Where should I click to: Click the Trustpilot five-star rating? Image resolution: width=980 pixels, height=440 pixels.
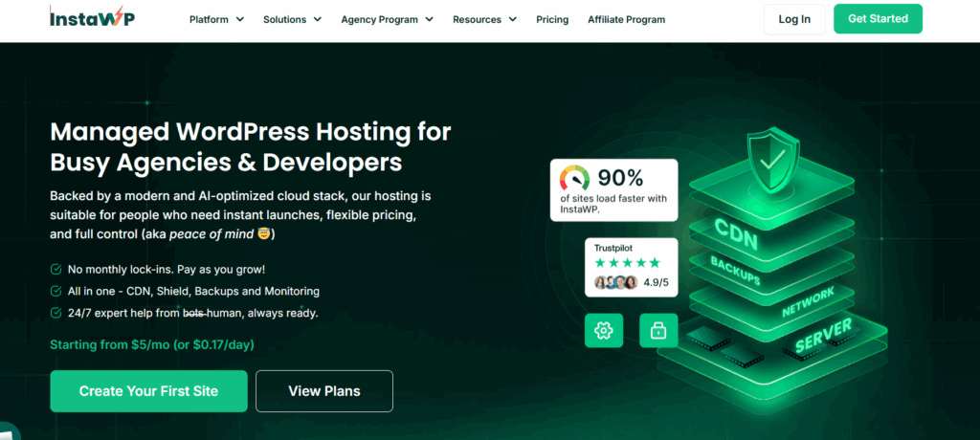tap(627, 262)
